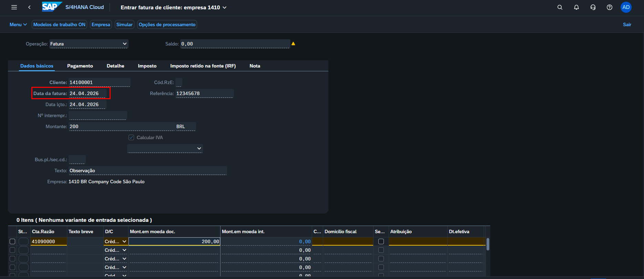Click the Atribuição column header
This screenshot has width=644, height=279.
[418, 231]
